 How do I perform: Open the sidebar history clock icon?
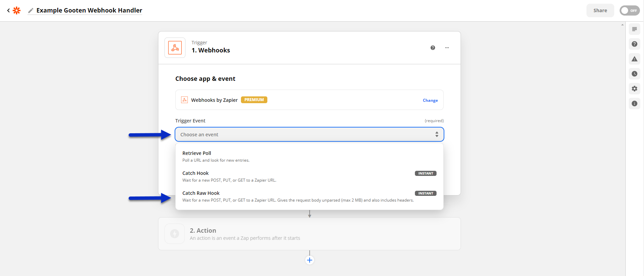pos(635,74)
